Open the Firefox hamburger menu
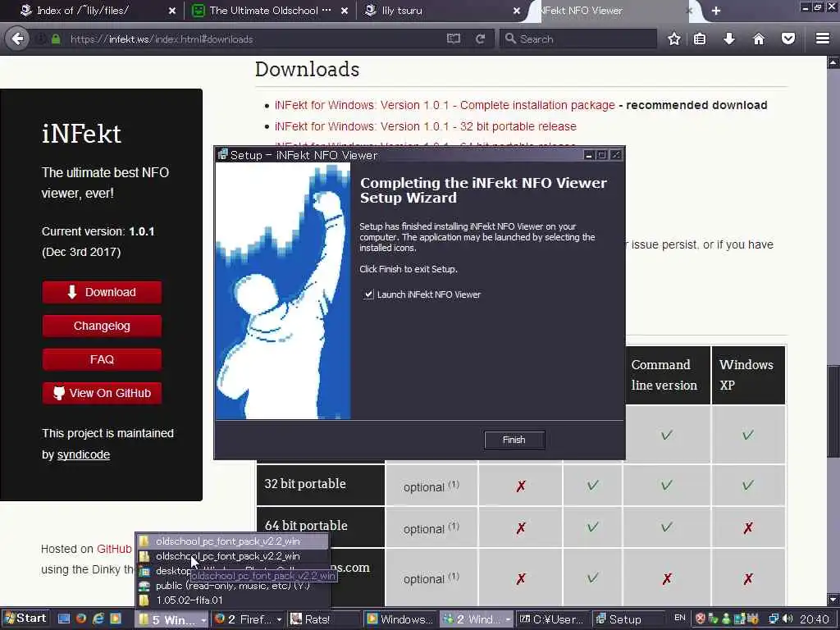 point(823,39)
